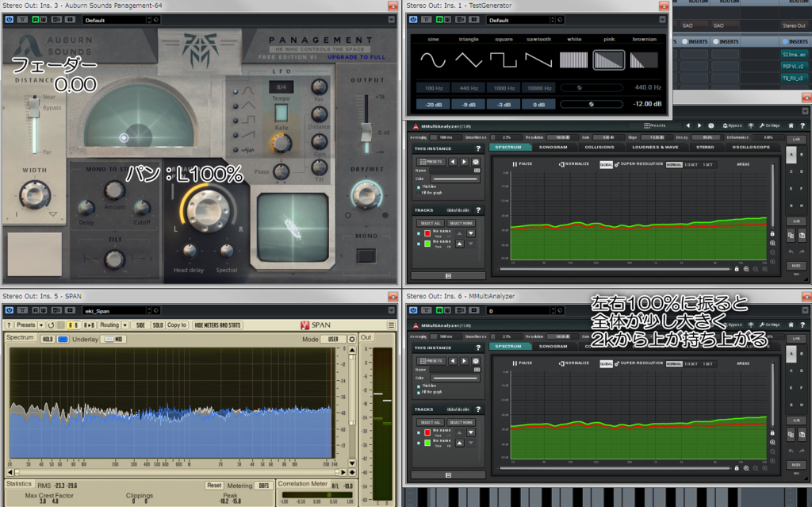812x507 pixels.
Task: Open the SPAN Presets dropdown arrow
Action: click(x=40, y=325)
